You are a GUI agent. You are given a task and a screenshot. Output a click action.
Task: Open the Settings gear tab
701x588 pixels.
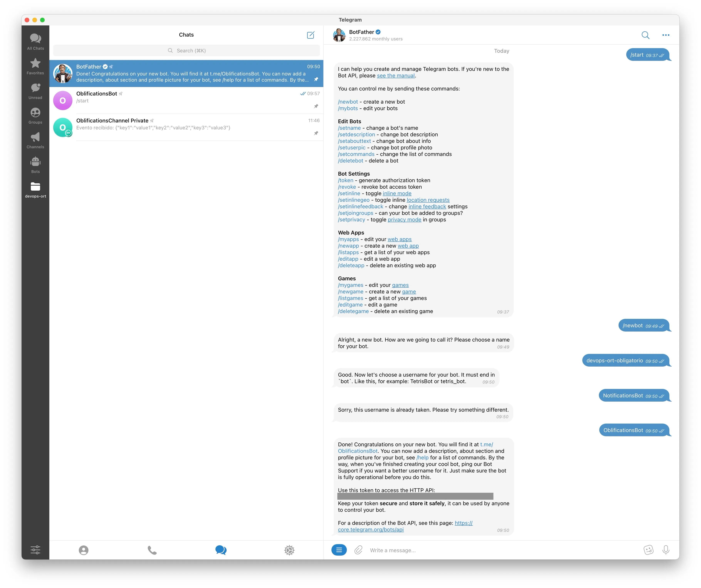pyautogui.click(x=289, y=550)
